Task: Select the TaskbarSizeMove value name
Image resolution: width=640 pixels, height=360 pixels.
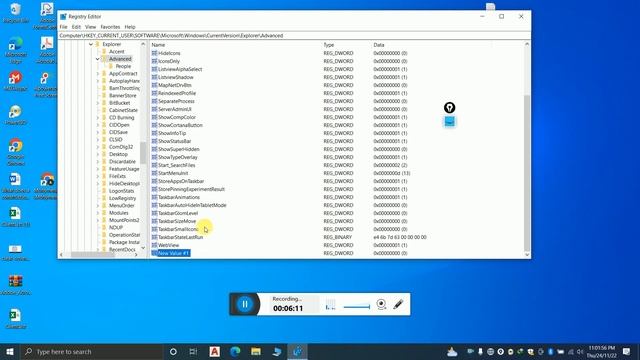Action: point(177,221)
